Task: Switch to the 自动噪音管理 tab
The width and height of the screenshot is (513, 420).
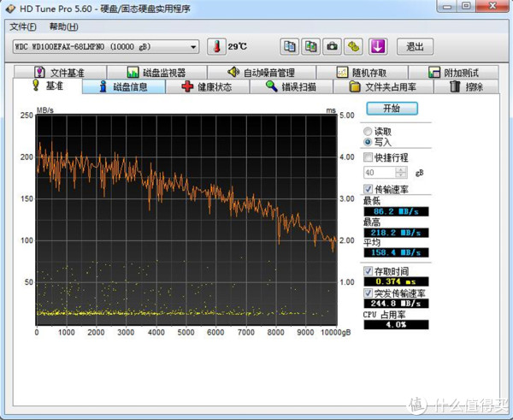Action: pyautogui.click(x=262, y=73)
